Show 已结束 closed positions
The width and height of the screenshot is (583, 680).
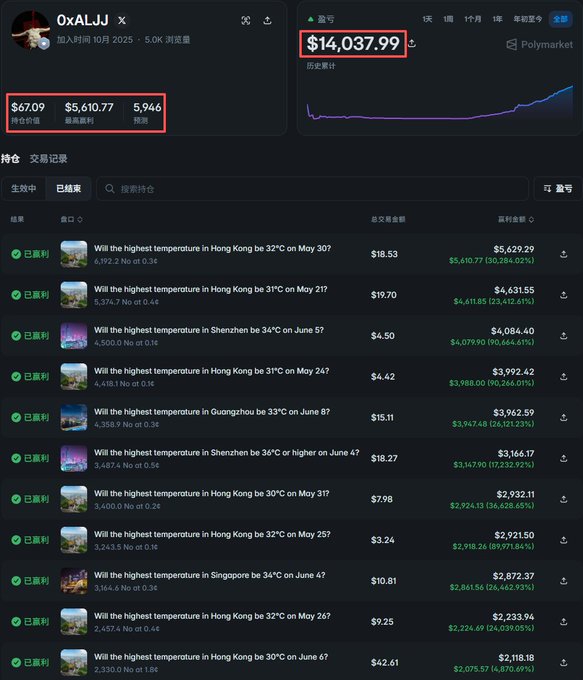69,189
